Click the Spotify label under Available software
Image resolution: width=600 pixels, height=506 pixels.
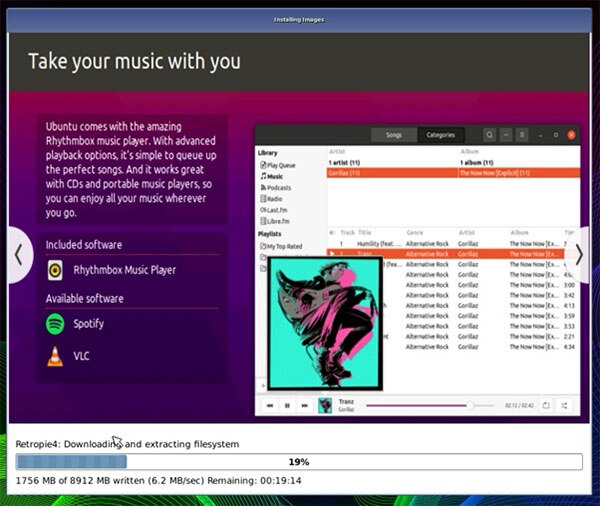click(x=88, y=324)
